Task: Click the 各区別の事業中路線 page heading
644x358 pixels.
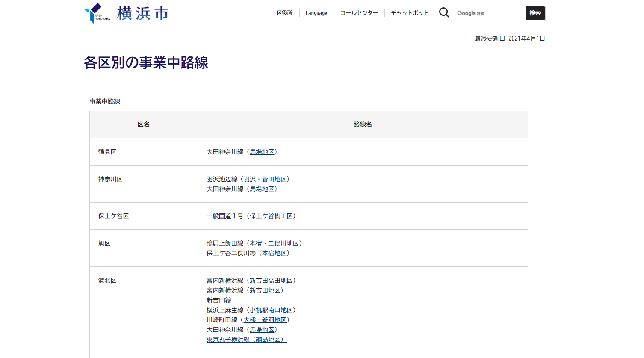Action: click(146, 63)
